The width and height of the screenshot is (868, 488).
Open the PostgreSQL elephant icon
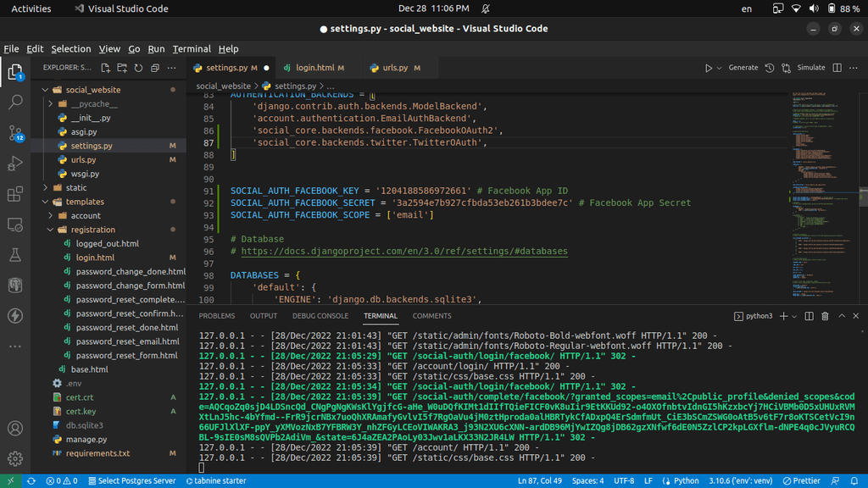pos(15,285)
